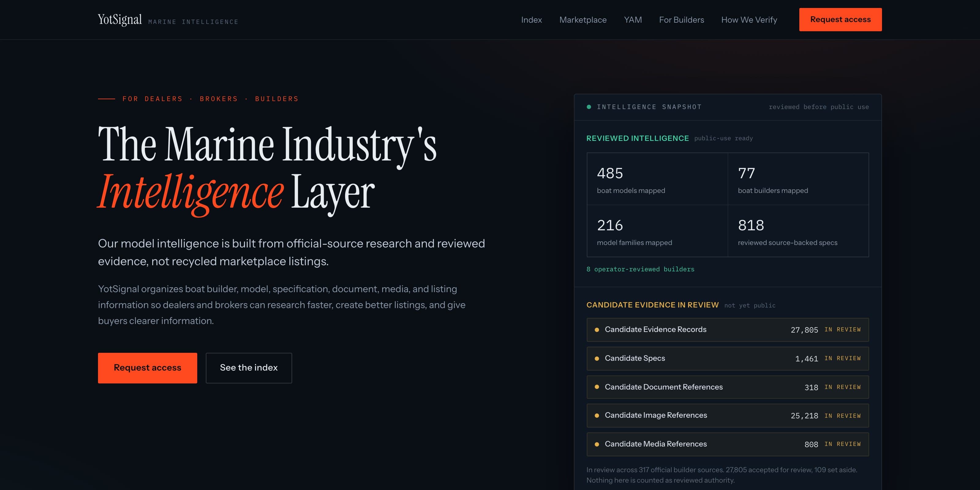Image resolution: width=980 pixels, height=490 pixels.
Task: Click the CANDIDATE EVIDENCE IN REVIEW heading
Action: pos(652,305)
